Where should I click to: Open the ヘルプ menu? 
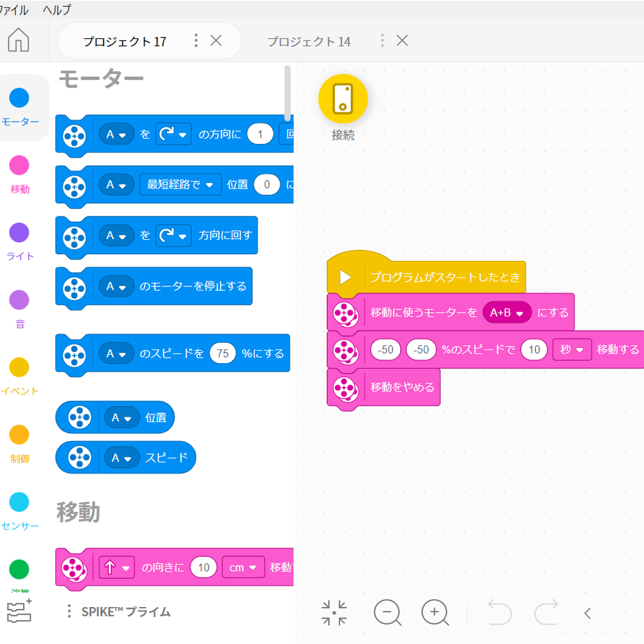tap(56, 10)
